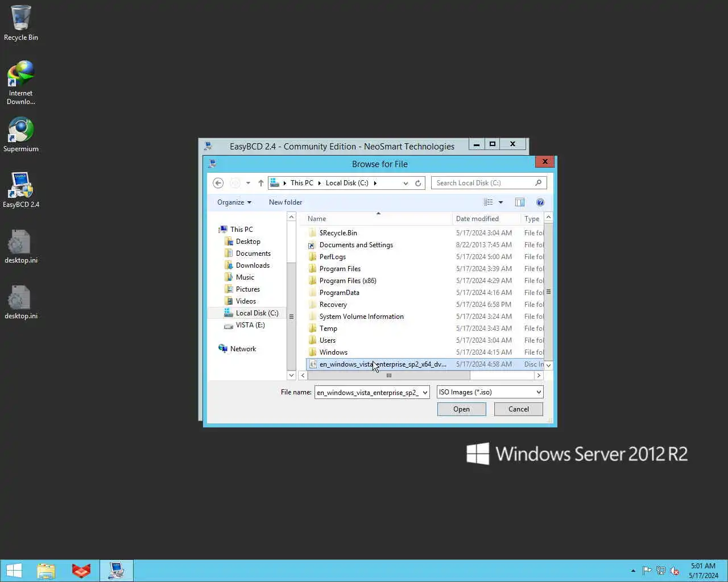The height and width of the screenshot is (582, 728).
Task: Toggle the preview pane icon
Action: coord(519,202)
